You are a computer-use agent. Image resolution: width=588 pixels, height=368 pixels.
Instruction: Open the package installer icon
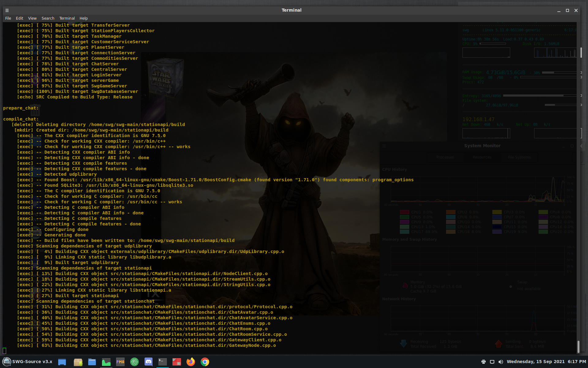[78, 362]
